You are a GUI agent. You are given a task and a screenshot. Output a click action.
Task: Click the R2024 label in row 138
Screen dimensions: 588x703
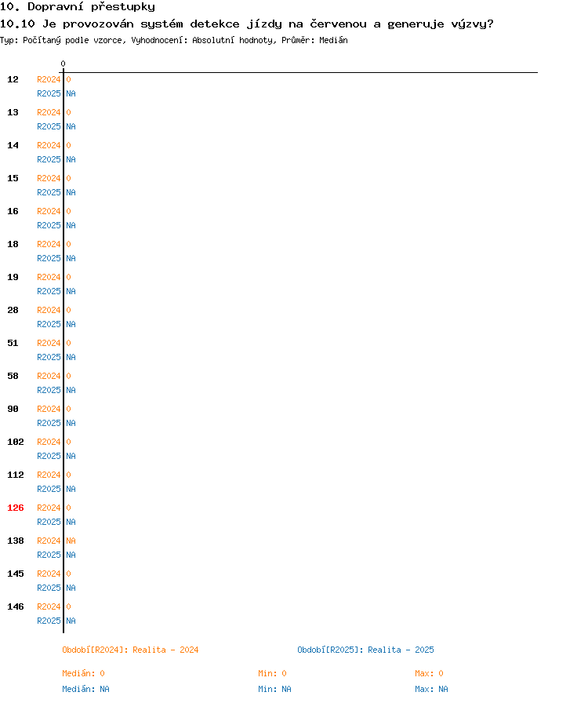click(x=49, y=541)
